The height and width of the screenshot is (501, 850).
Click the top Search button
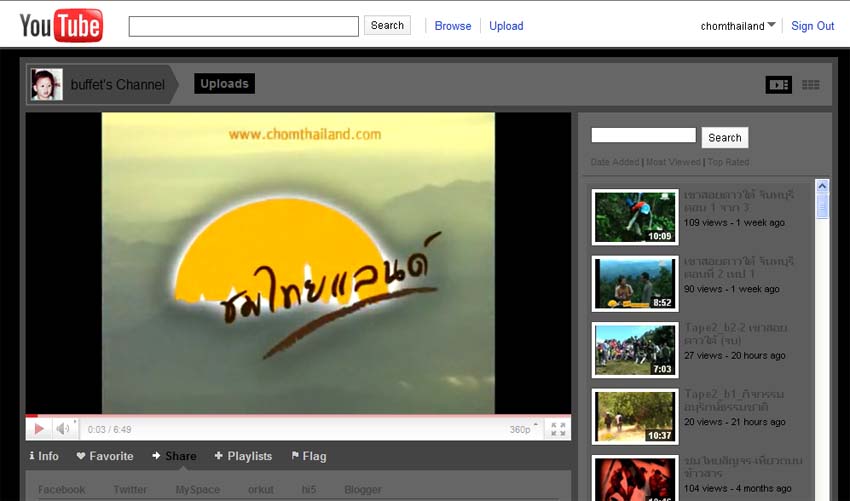387,25
